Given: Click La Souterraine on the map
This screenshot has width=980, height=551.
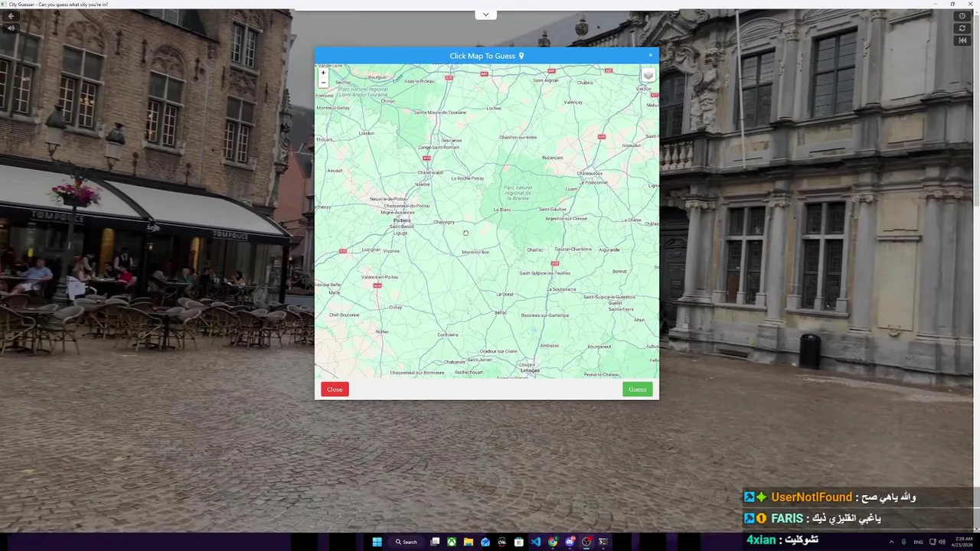Looking at the screenshot, I should pos(563,289).
